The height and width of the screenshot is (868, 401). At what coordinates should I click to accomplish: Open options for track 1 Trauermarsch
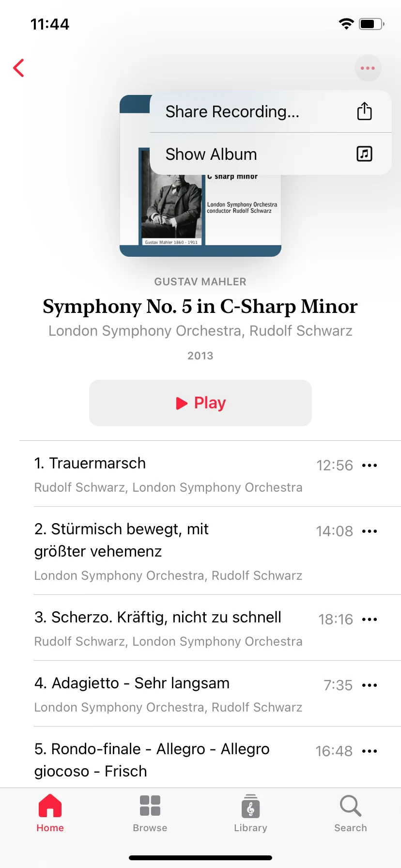click(x=370, y=465)
